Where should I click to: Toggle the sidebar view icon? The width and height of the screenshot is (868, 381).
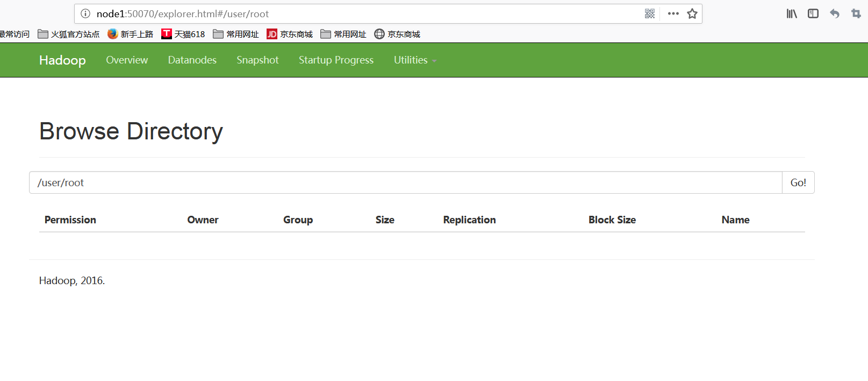pyautogui.click(x=813, y=13)
